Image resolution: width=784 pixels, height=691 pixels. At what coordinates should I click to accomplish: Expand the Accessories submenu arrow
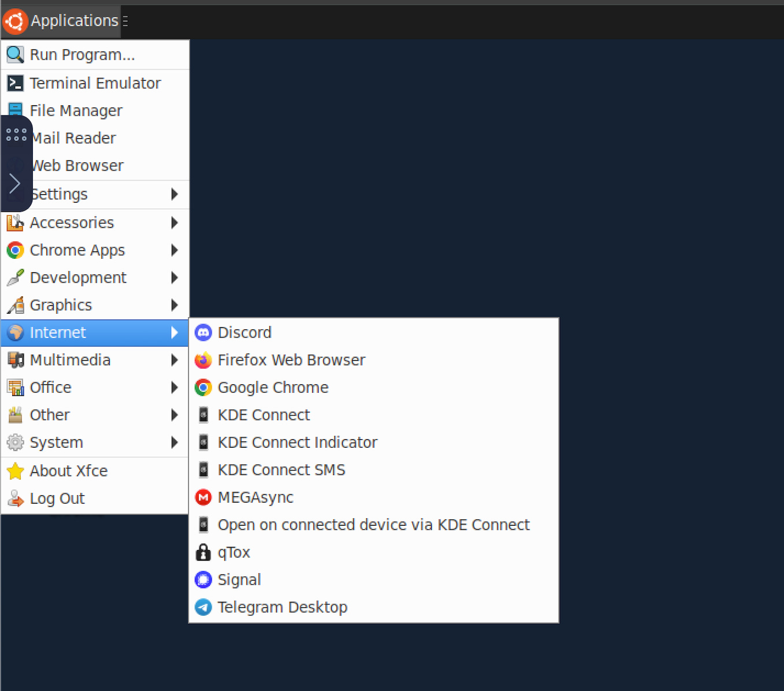175,222
